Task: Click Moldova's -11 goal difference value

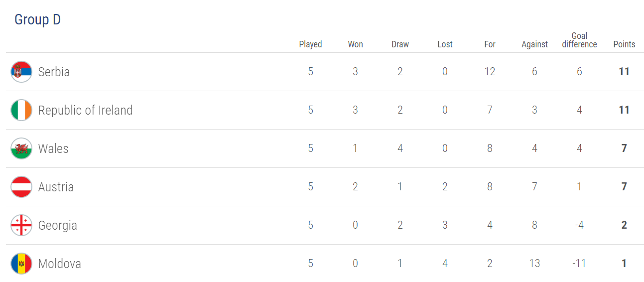Action: [579, 264]
